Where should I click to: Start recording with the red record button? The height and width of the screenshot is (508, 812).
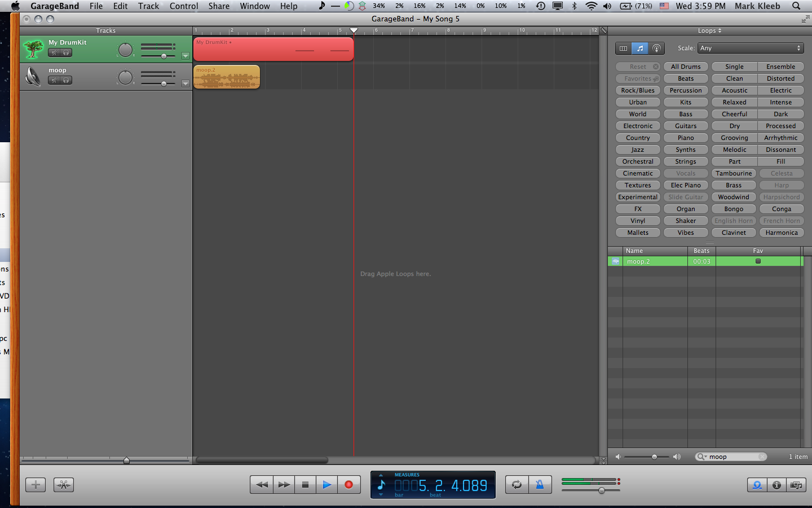[x=348, y=484]
